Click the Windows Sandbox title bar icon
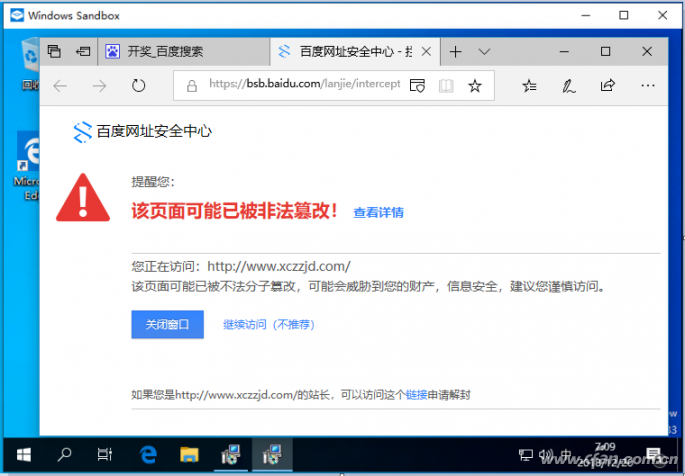Image resolution: width=685 pixels, height=476 pixels. pos(17,15)
